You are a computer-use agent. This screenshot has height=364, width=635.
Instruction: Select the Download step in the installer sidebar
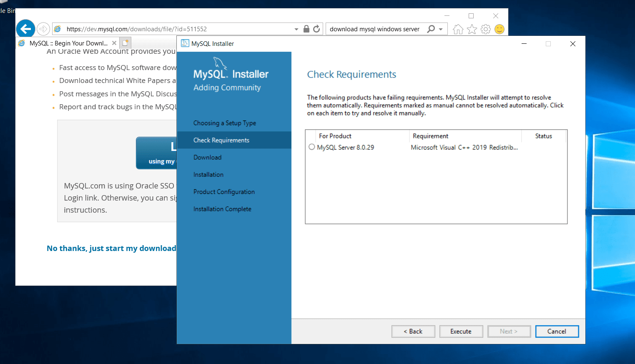(207, 157)
